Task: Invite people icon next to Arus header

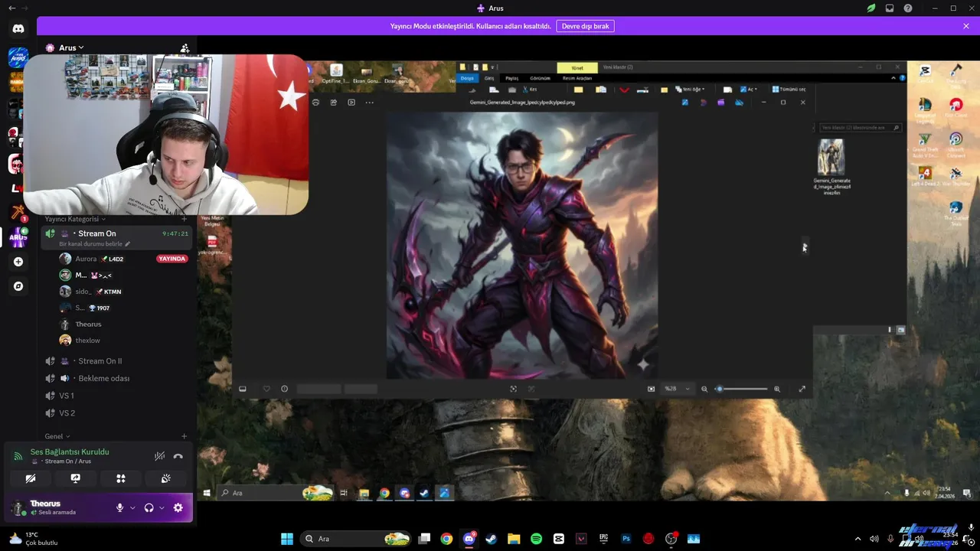Action: tap(185, 47)
